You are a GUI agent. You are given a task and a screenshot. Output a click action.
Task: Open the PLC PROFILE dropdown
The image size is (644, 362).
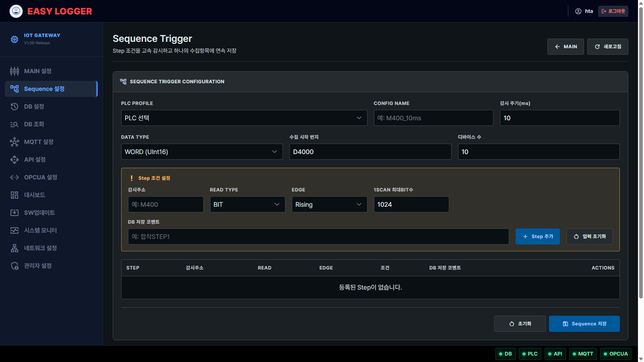point(244,118)
